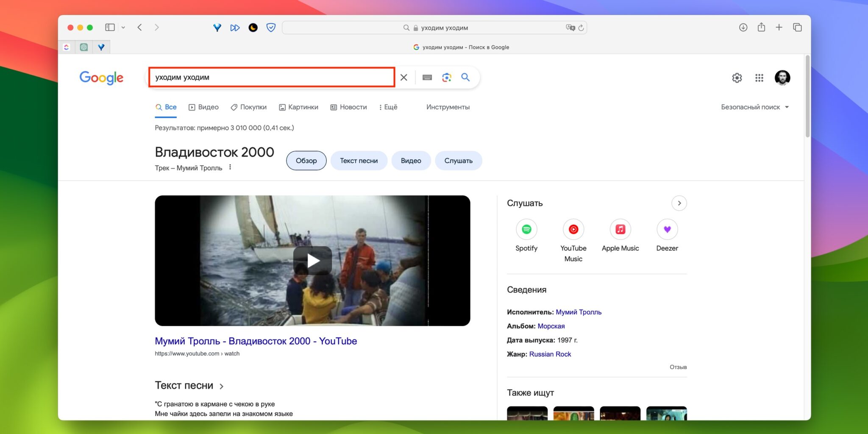
Task: Play the Владивосток 2000 video
Action: click(x=313, y=261)
